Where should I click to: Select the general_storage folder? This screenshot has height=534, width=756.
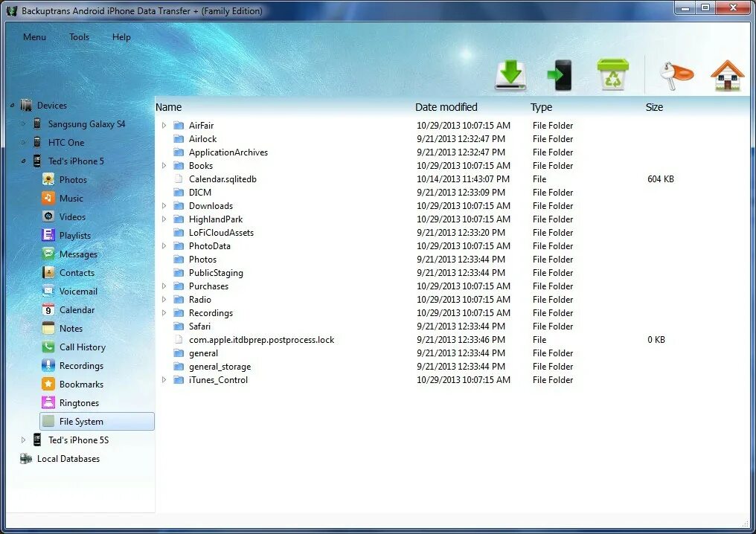click(220, 367)
